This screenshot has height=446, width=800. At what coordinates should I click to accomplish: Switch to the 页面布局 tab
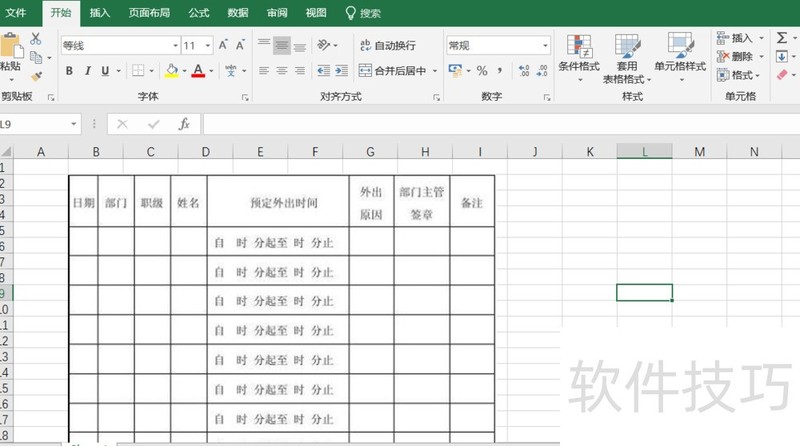[x=149, y=13]
